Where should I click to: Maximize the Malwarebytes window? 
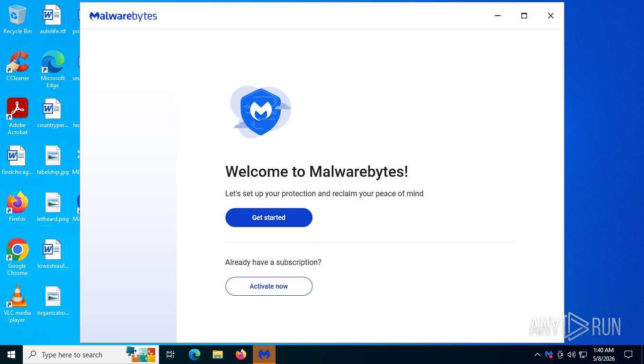coord(524,16)
